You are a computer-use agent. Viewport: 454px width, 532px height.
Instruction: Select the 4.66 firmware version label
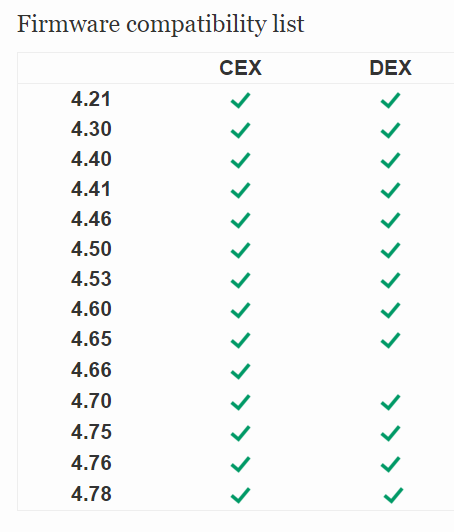pos(91,369)
